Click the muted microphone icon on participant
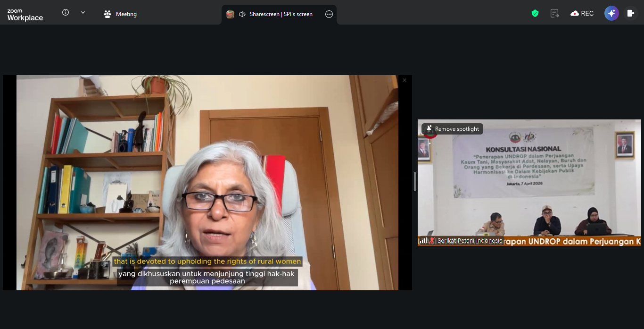Image resolution: width=644 pixels, height=329 pixels. coord(432,241)
